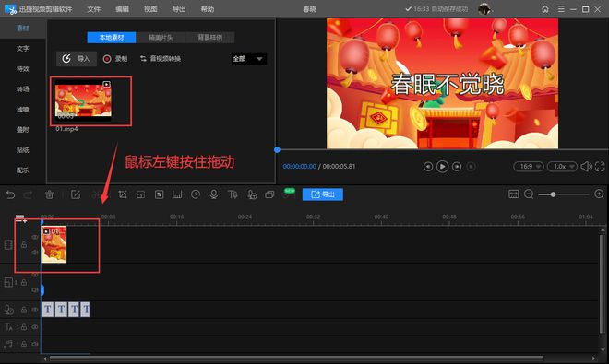Click the blue 导出 export button
609x364 pixels.
click(x=323, y=194)
